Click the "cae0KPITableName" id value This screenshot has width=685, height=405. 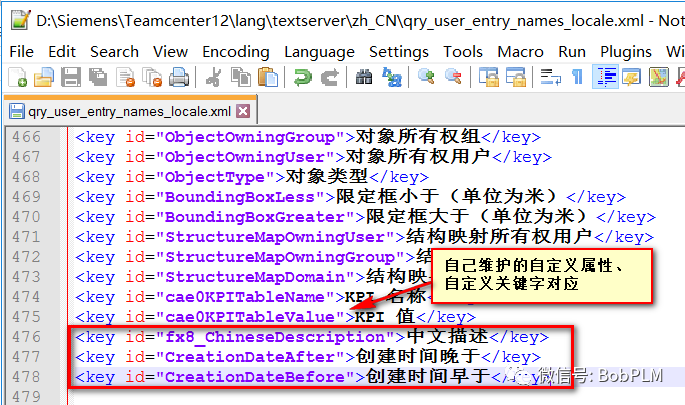(245, 298)
